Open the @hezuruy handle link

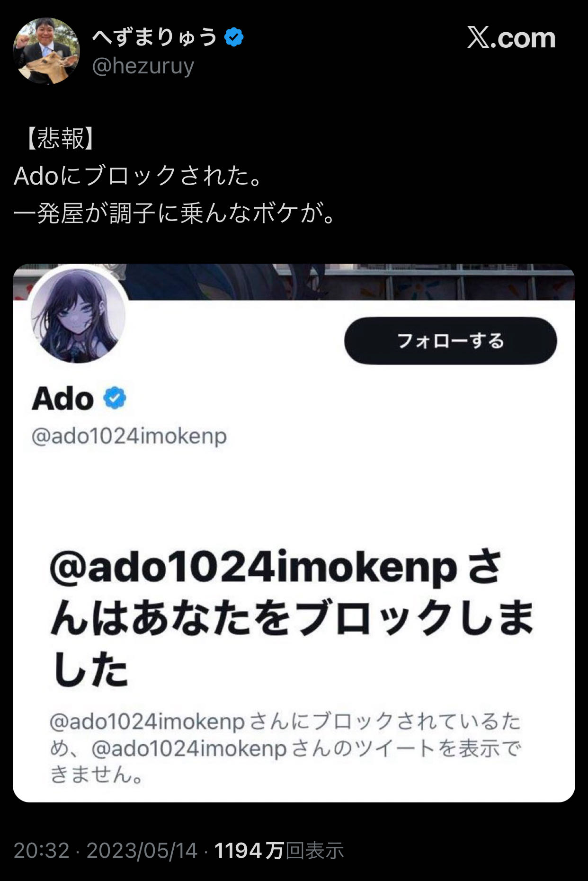(x=143, y=66)
